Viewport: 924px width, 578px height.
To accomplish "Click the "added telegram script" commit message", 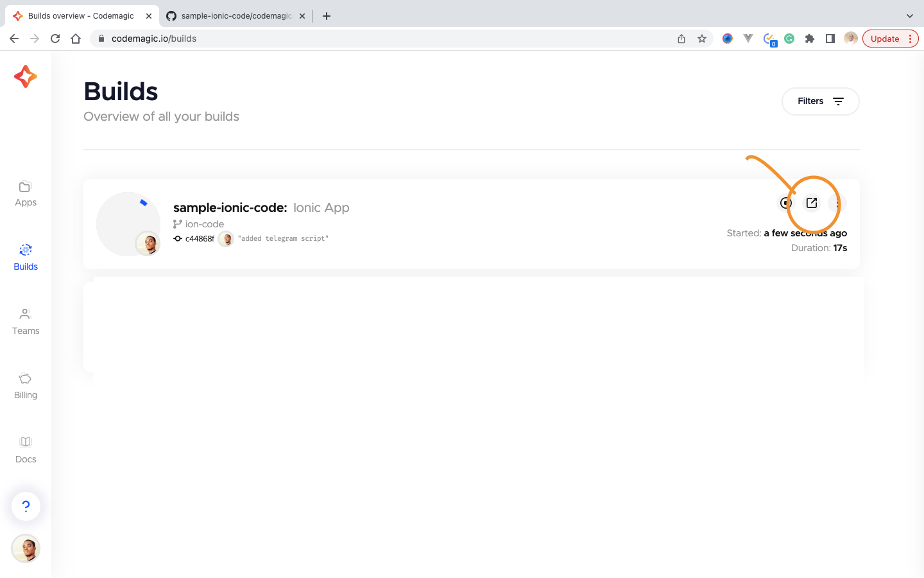I will point(283,239).
